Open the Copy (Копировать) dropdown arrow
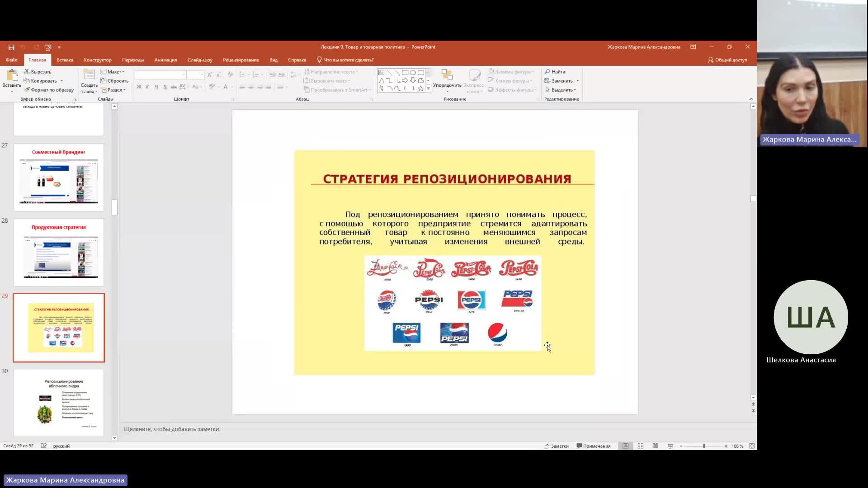The image size is (868, 488). click(61, 81)
